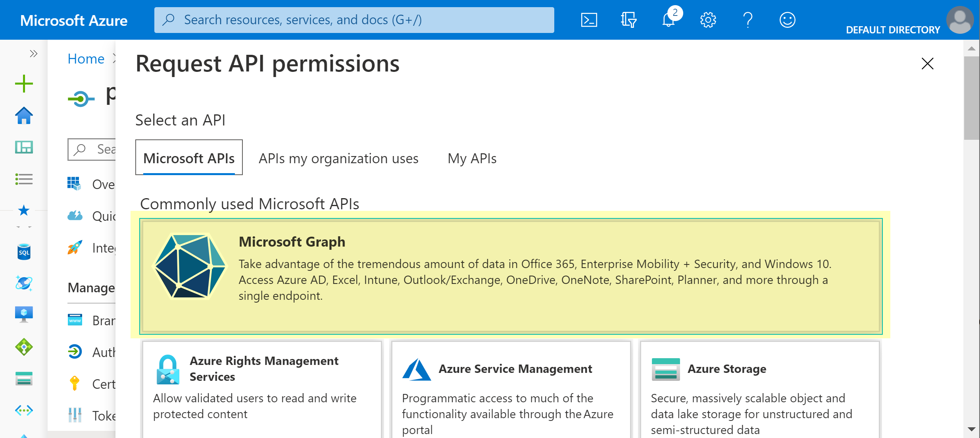
Task: Click the search resources input field
Action: coord(354,19)
